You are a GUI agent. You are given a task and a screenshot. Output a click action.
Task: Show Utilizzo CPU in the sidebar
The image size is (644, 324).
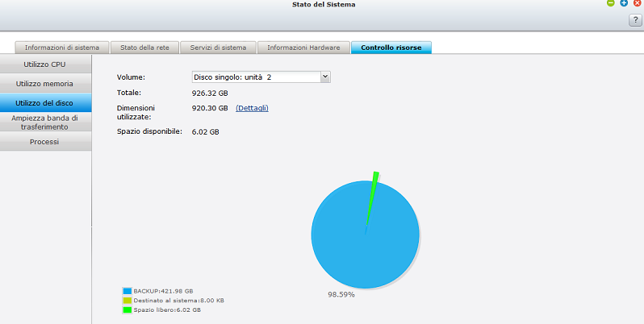coord(45,64)
